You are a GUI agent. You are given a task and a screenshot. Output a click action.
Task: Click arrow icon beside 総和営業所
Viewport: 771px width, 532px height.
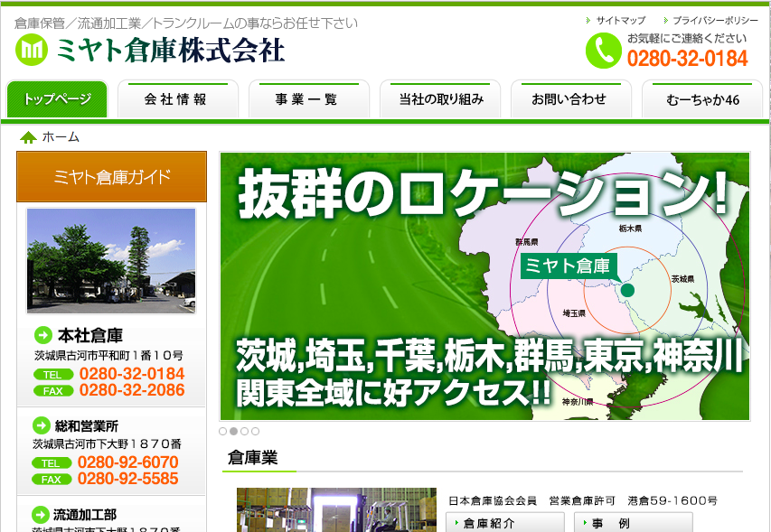pyautogui.click(x=42, y=425)
